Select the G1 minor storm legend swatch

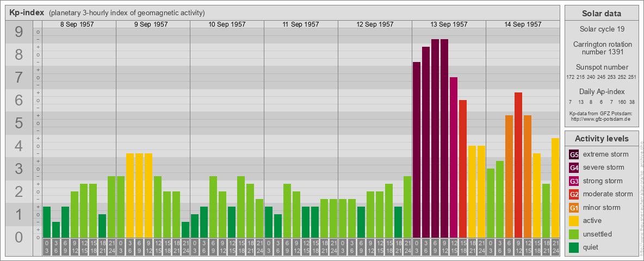click(x=574, y=208)
